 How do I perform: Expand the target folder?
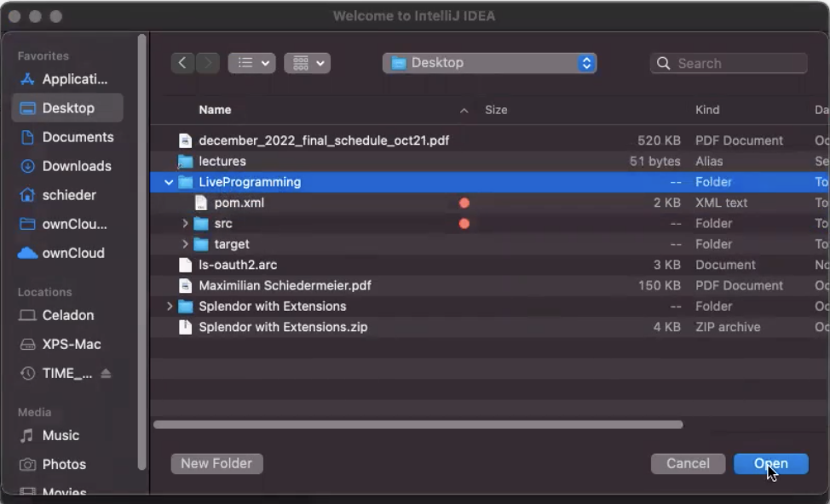[185, 243]
